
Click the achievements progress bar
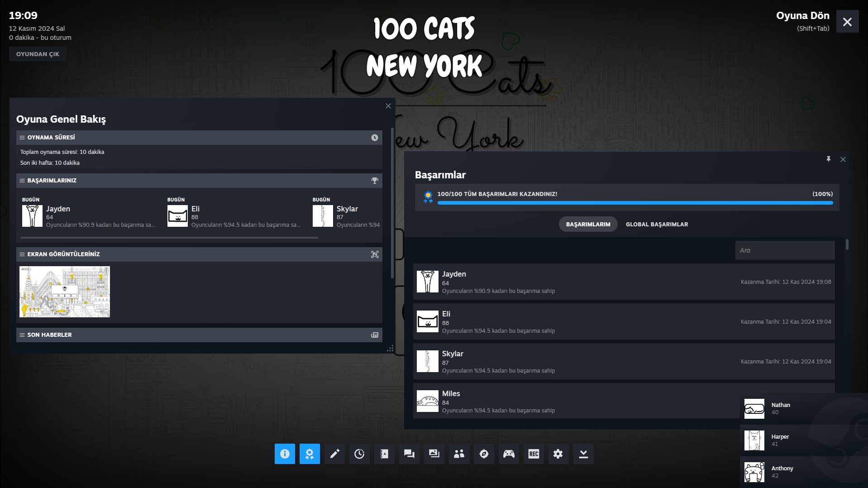coord(635,203)
